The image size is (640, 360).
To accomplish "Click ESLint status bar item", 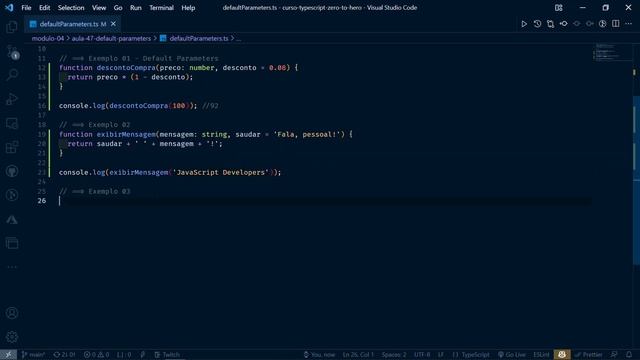I will (x=541, y=355).
